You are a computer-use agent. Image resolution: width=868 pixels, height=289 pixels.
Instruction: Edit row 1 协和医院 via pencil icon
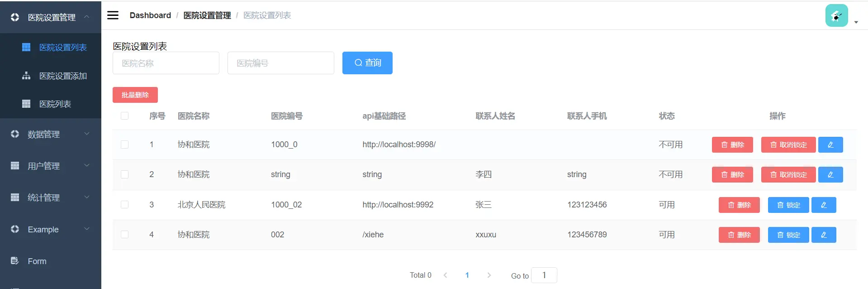coord(830,144)
